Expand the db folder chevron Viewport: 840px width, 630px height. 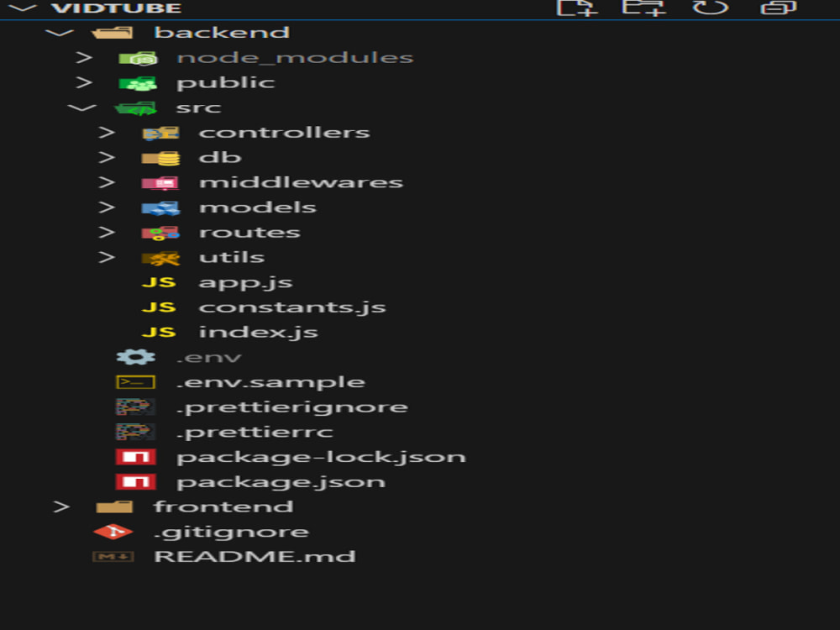(x=107, y=158)
